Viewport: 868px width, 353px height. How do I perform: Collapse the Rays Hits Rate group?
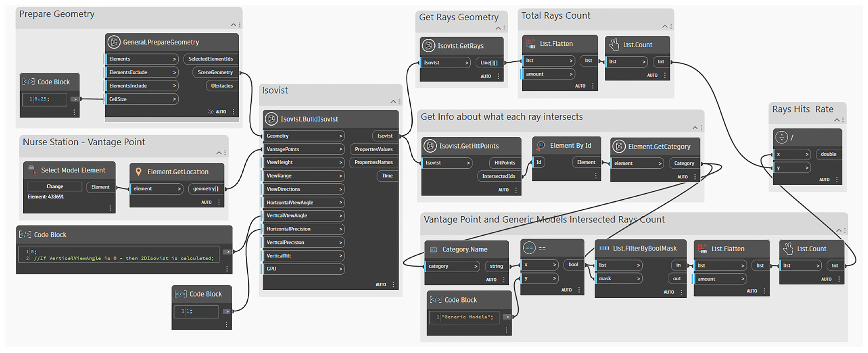point(837,120)
